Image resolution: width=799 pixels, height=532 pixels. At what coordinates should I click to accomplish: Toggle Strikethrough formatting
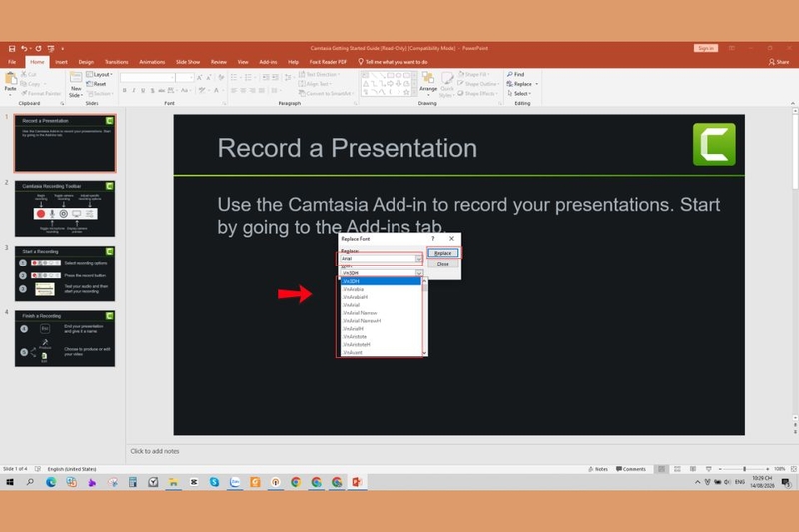tap(161, 91)
